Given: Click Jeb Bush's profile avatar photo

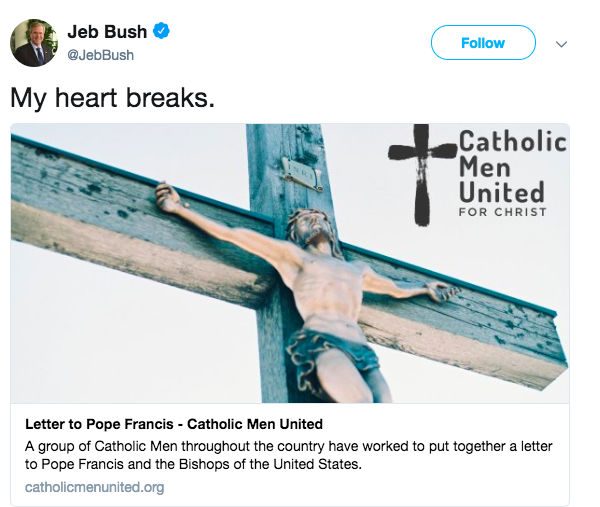Looking at the screenshot, I should [32, 42].
